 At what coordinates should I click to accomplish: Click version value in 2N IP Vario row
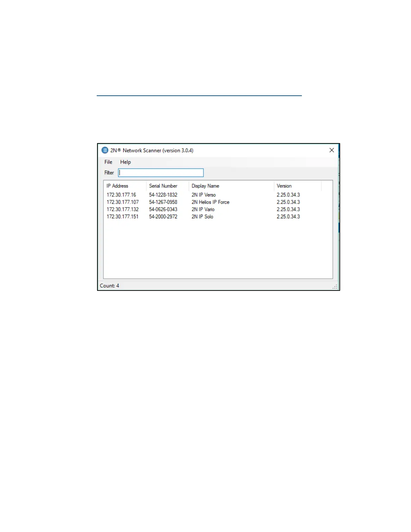[288, 209]
